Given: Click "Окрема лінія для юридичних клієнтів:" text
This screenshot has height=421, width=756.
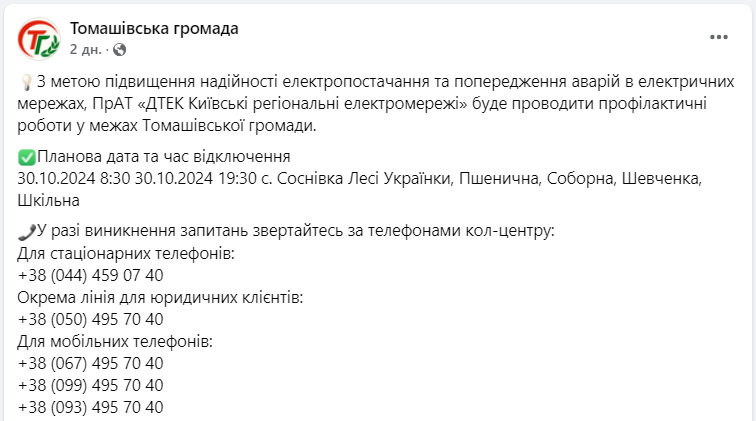Looking at the screenshot, I should tap(160, 298).
